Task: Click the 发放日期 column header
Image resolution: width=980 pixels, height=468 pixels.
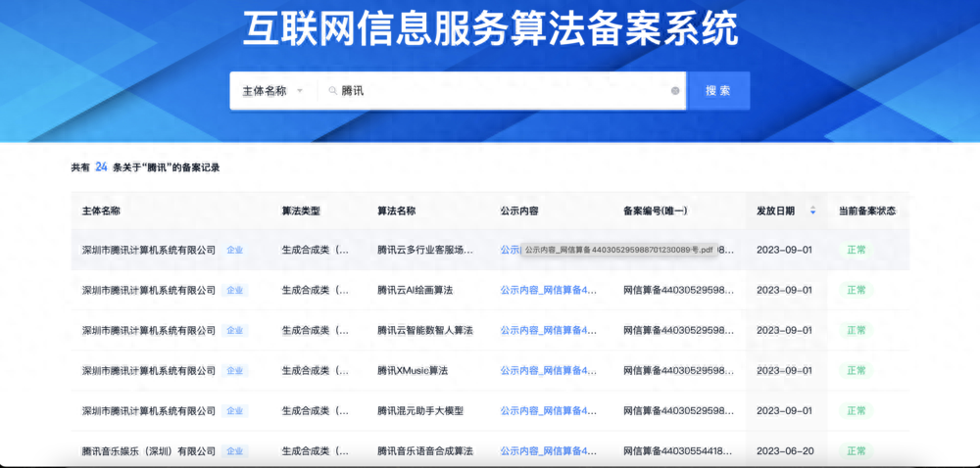Action: point(775,211)
